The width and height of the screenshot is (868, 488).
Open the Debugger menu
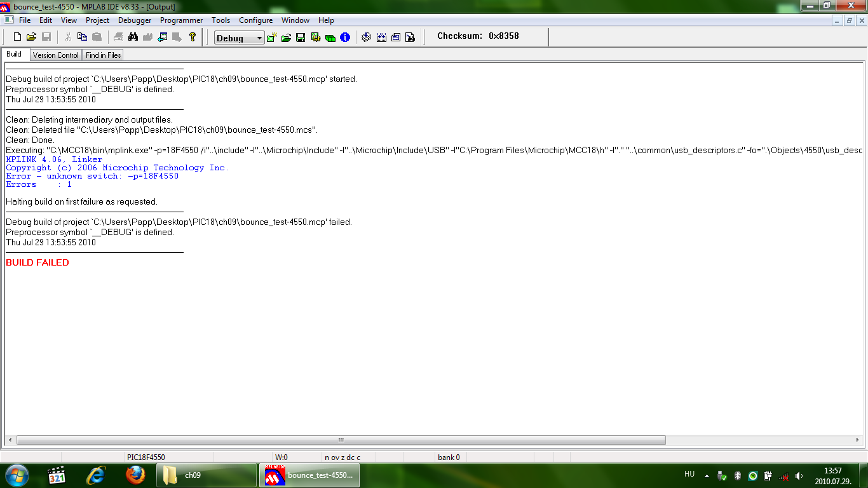point(135,20)
